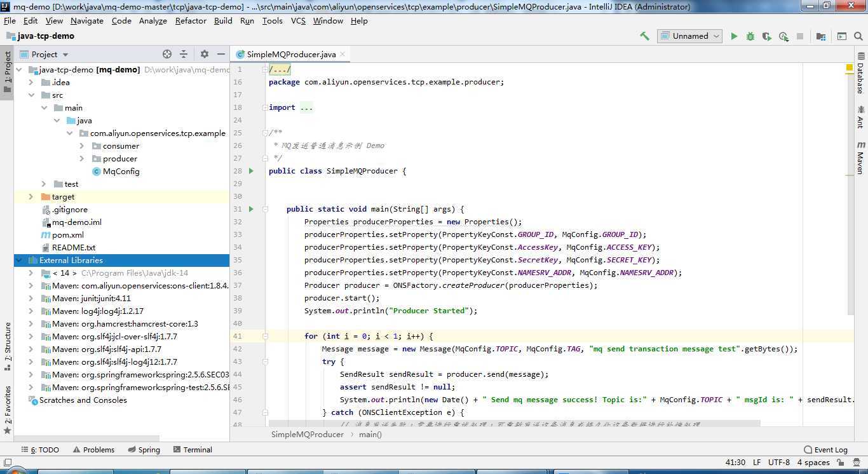Click the locate opened file target icon
868x474 pixels.
pyautogui.click(x=167, y=54)
